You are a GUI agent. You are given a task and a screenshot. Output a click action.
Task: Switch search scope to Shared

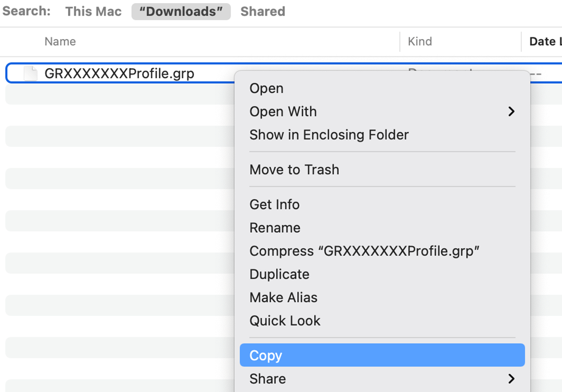pyautogui.click(x=263, y=11)
